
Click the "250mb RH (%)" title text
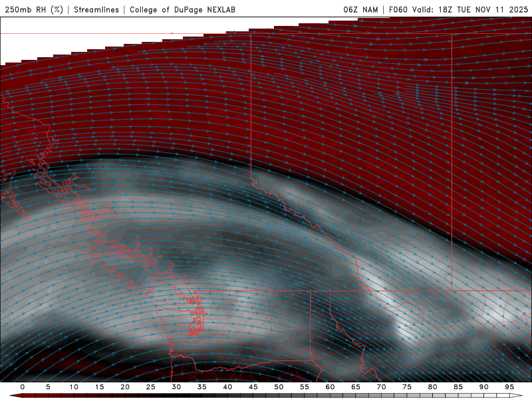coord(35,9)
